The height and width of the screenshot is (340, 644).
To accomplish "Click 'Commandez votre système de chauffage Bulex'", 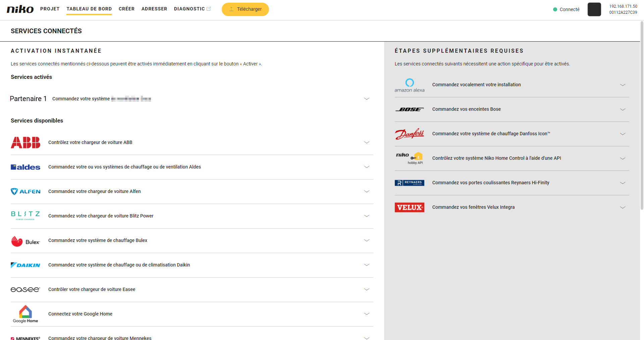I will [98, 240].
